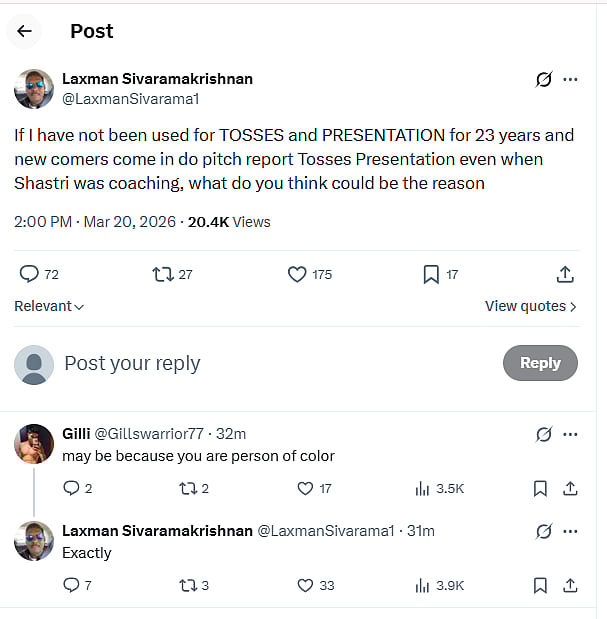Click reply icon showing 72 replies

[x=30, y=274]
